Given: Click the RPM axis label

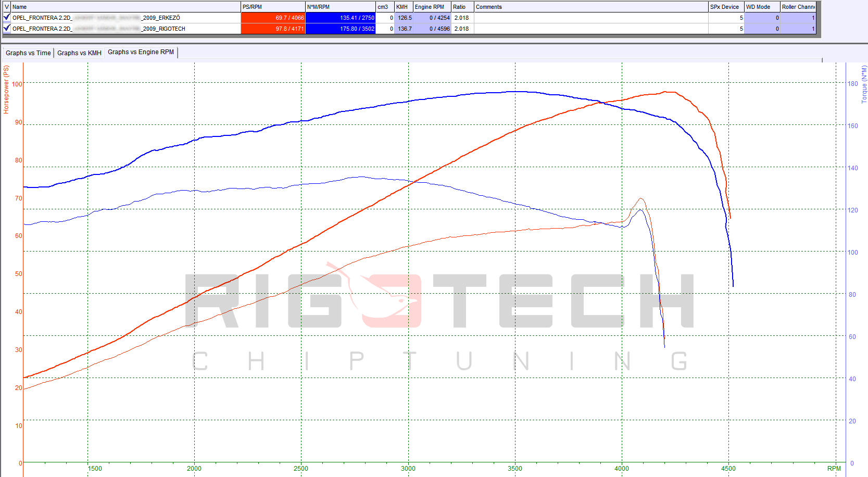Looking at the screenshot, I should tap(834, 469).
